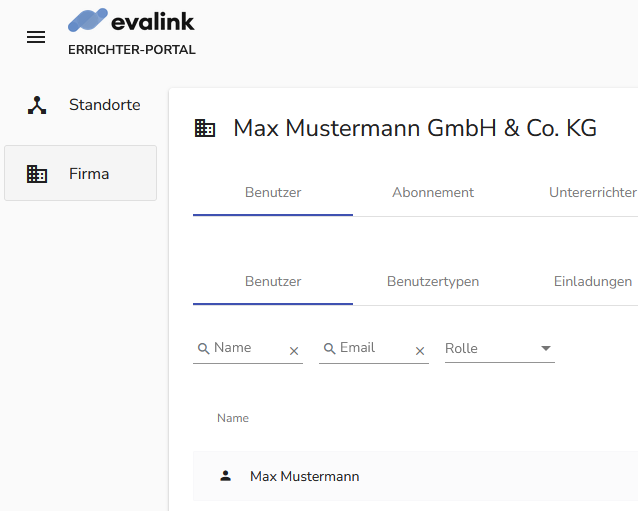Click the building icon beside company title
638x511 pixels.
[205, 128]
